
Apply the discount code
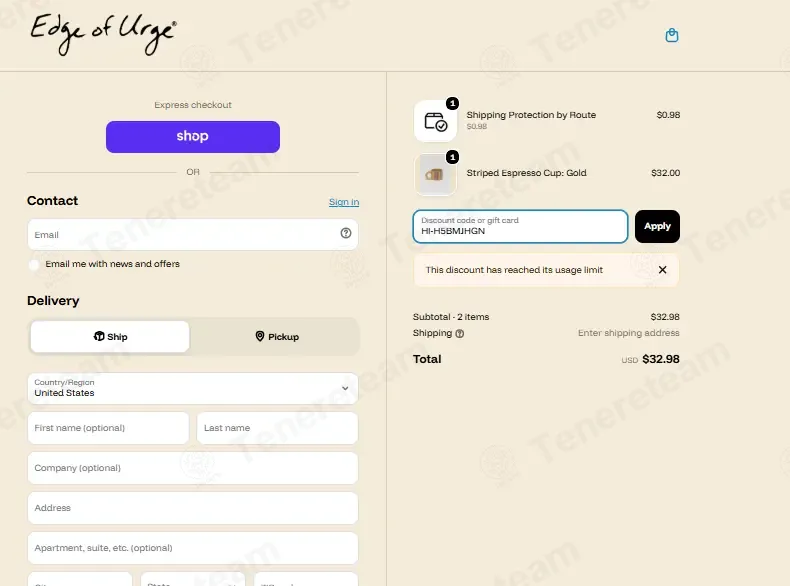point(657,226)
